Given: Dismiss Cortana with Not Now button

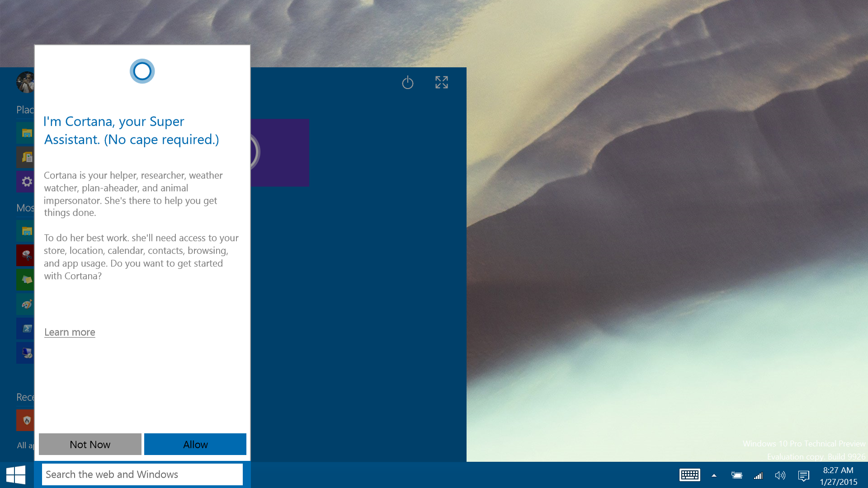Looking at the screenshot, I should click(x=90, y=444).
